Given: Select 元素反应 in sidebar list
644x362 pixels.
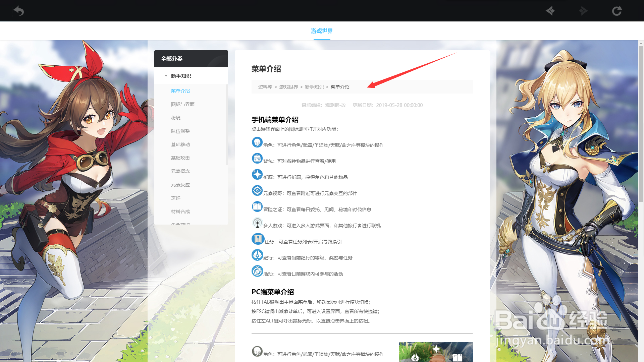Looking at the screenshot, I should (x=180, y=185).
